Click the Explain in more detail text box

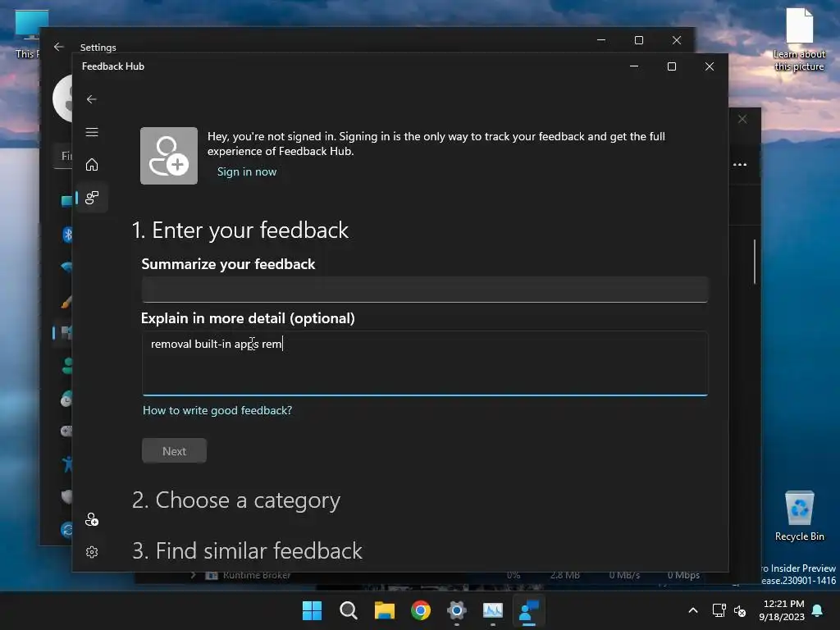coord(425,363)
